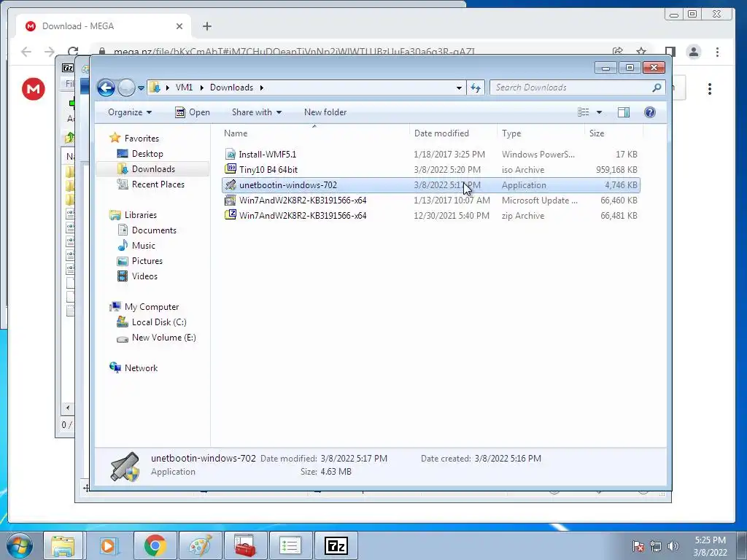Open a new Chrome tab
The image size is (747, 560).
(x=206, y=26)
